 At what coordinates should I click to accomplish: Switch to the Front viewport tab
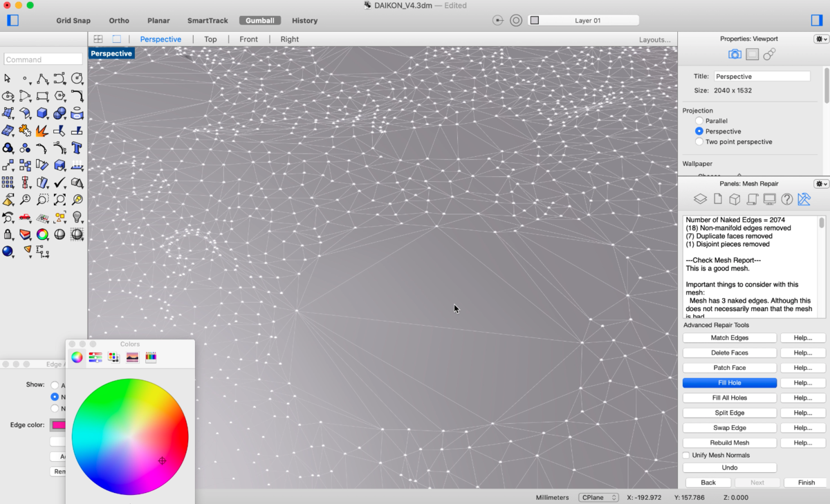point(249,39)
